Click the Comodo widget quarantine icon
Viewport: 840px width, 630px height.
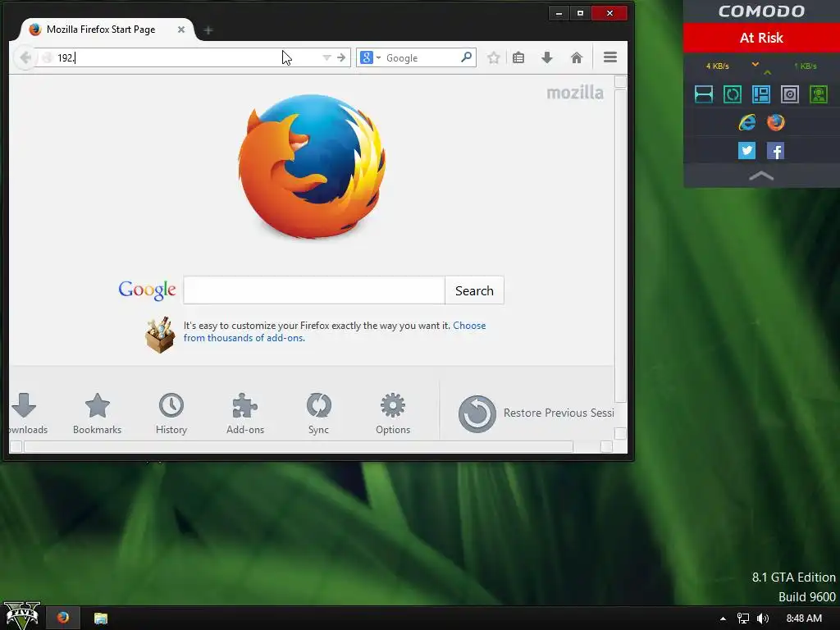[790, 94]
